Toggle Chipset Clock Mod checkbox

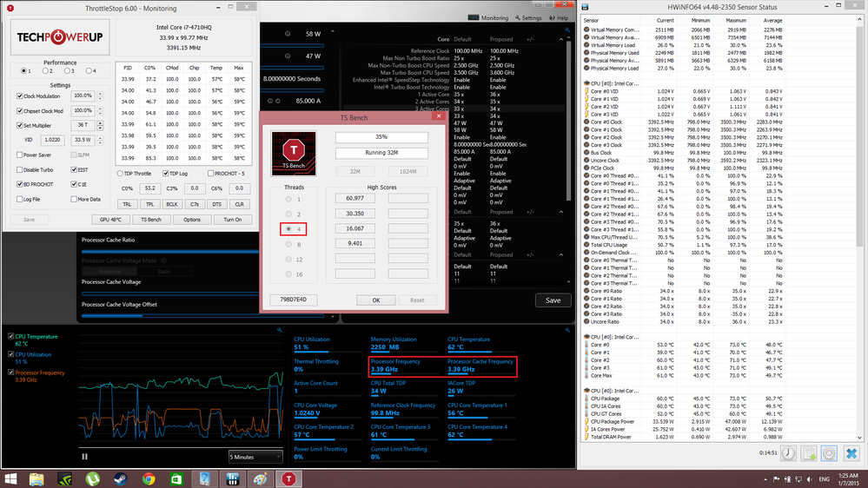click(x=20, y=111)
